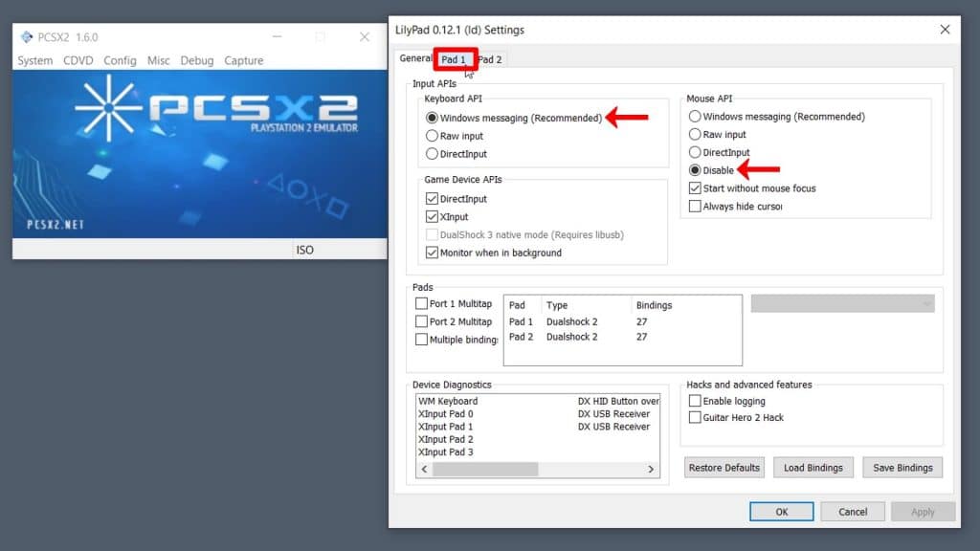Viewport: 980px width, 551px height.
Task: Minimize the PCSX2 window
Action: [277, 37]
